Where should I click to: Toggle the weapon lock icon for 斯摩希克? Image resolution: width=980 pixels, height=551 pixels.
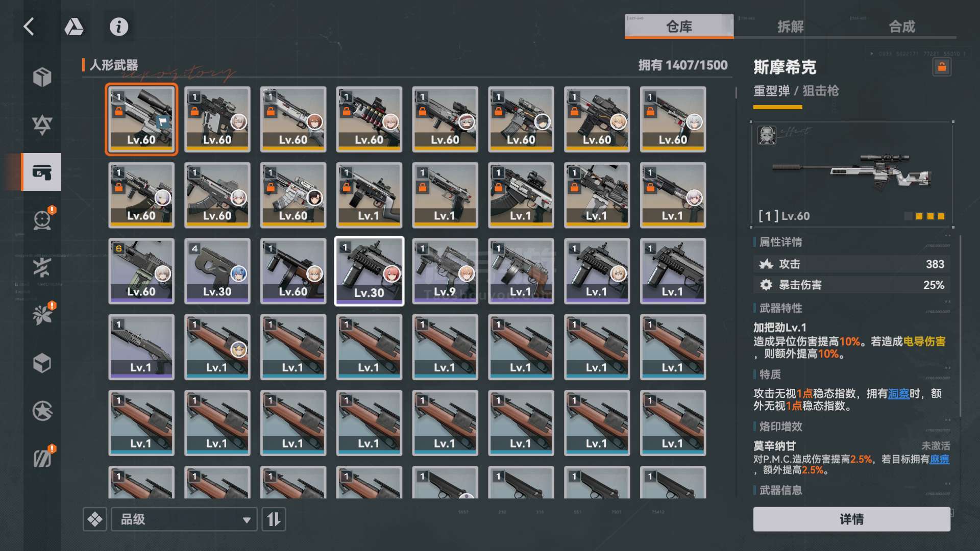942,67
